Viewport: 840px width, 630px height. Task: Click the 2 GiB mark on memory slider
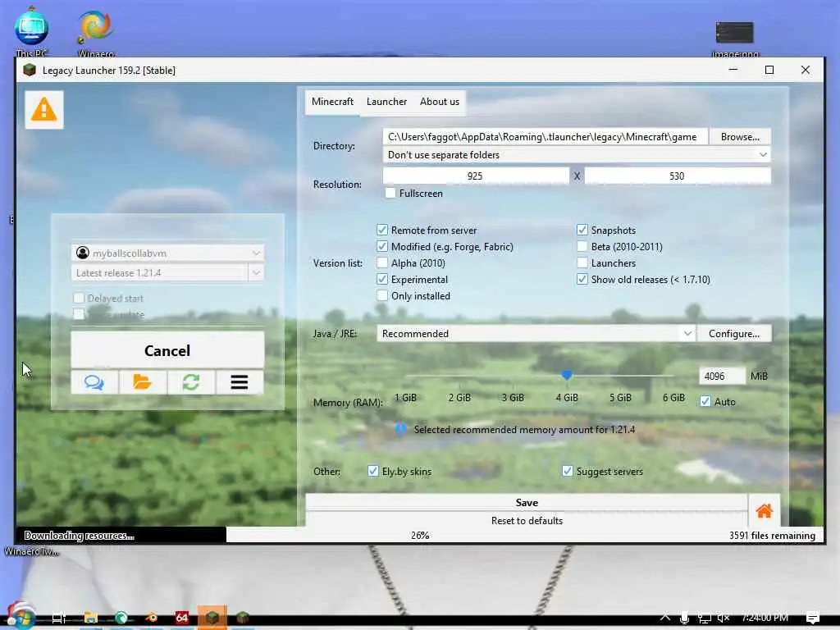459,398
